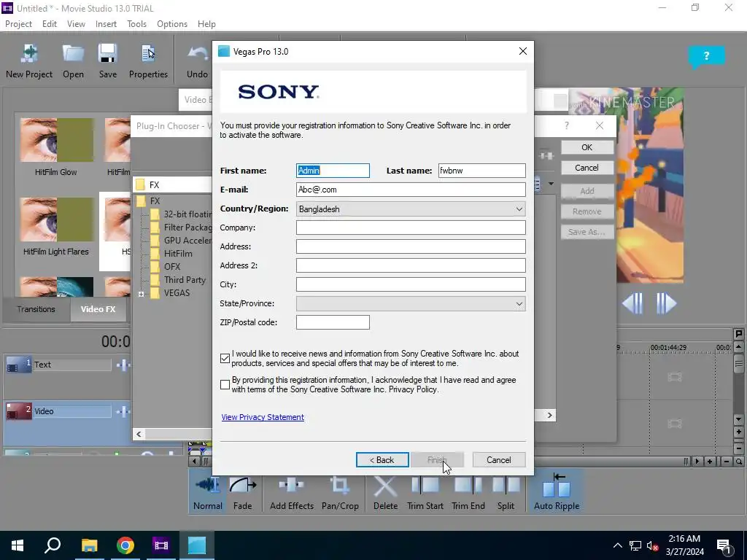Click the ZIP/Postal code field
This screenshot has height=560, width=747.
[333, 322]
